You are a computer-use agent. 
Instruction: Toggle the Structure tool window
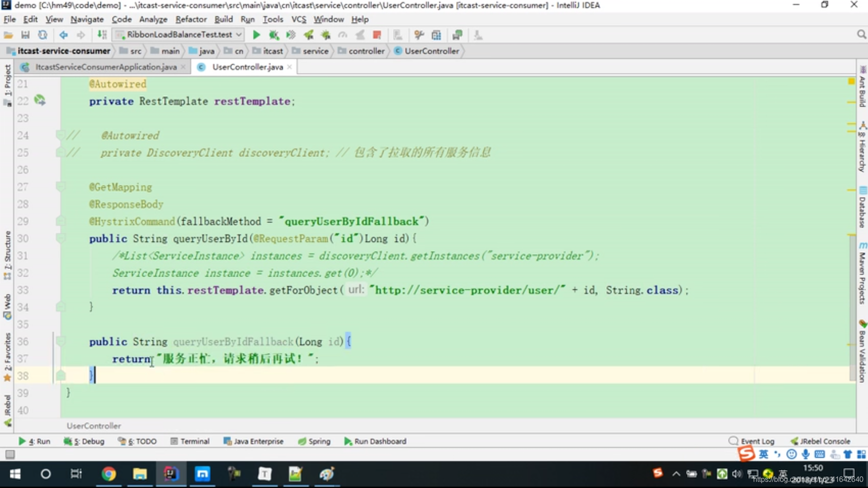click(7, 255)
